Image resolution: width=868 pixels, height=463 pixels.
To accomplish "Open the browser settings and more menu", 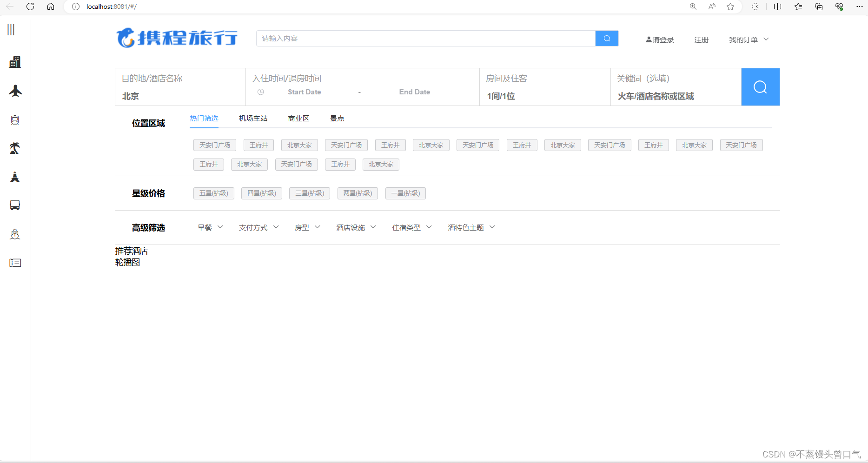I will click(859, 7).
